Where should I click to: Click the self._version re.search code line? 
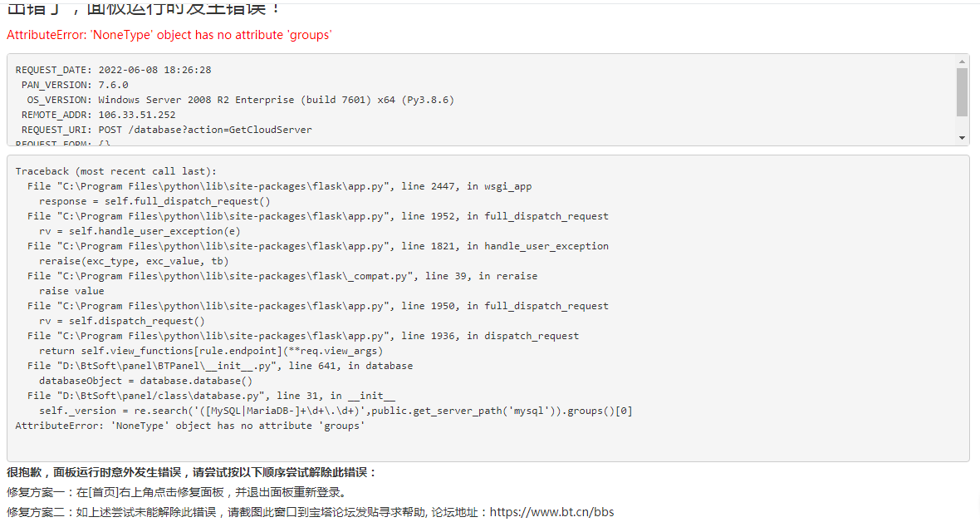(336, 411)
